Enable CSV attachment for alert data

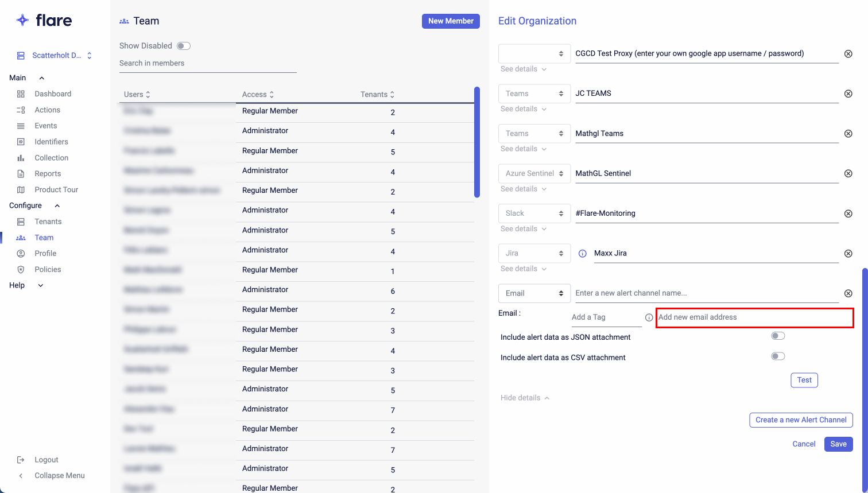point(778,356)
